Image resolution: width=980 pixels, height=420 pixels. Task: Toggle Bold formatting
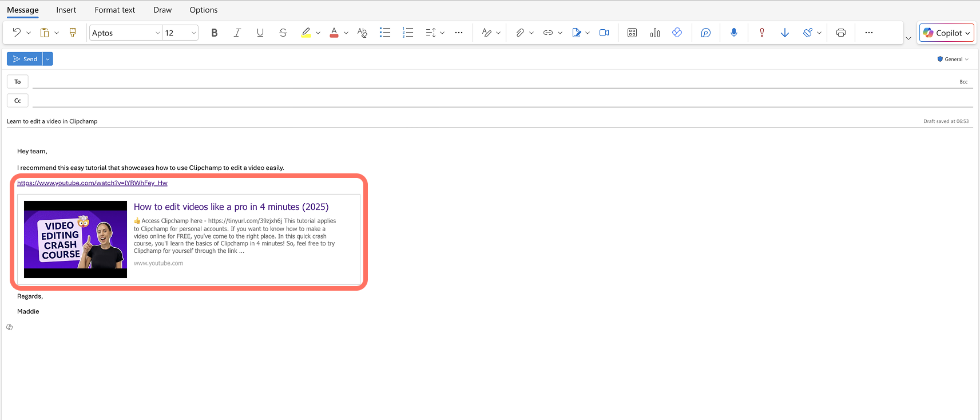pos(215,33)
